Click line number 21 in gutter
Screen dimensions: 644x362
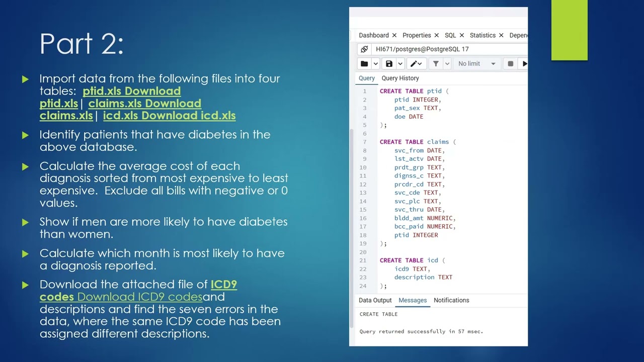point(363,260)
